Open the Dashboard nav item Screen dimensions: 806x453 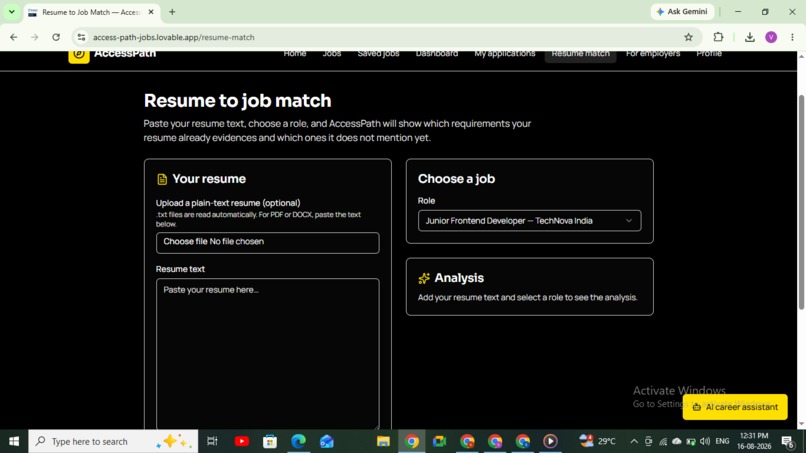pos(436,53)
